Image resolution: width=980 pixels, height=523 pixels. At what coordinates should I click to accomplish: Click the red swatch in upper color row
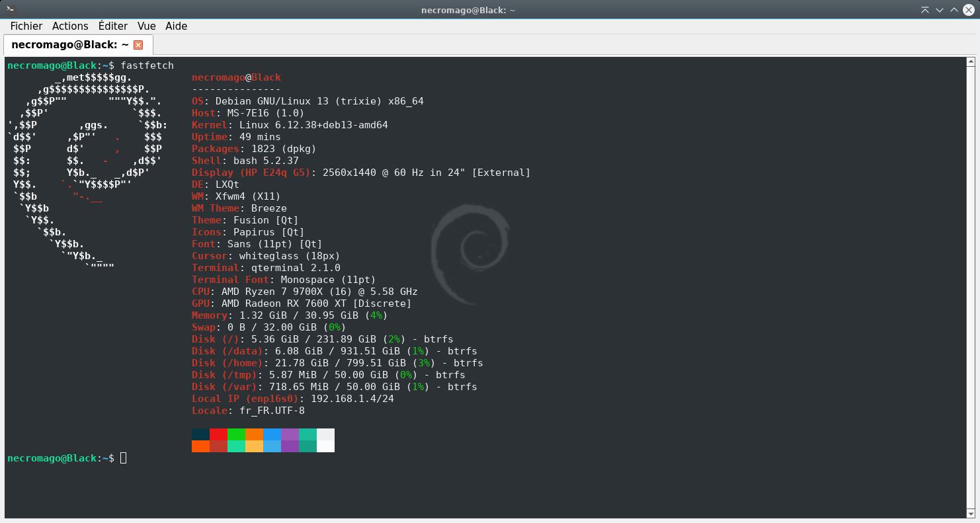pyautogui.click(x=218, y=434)
